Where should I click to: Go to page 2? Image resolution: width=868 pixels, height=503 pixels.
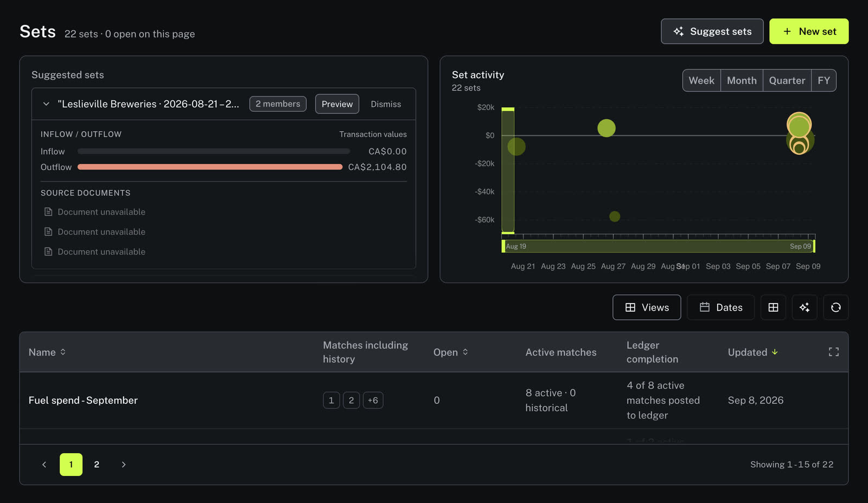coord(97,465)
